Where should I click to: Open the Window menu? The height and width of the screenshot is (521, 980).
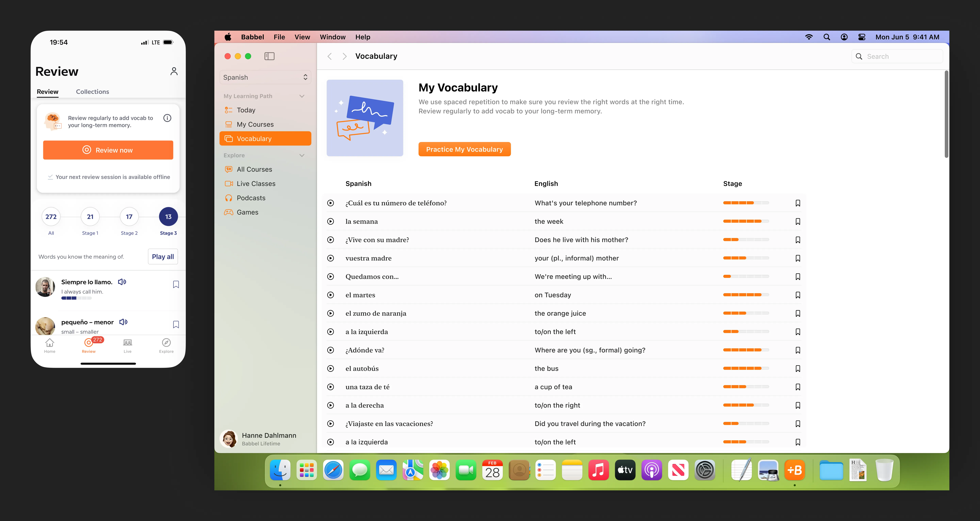pos(332,37)
